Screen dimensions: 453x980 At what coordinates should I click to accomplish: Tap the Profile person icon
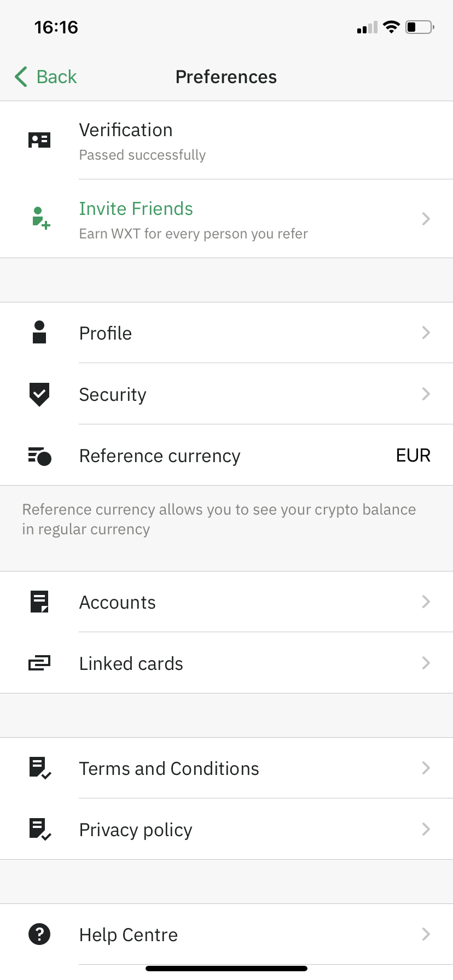tap(39, 332)
